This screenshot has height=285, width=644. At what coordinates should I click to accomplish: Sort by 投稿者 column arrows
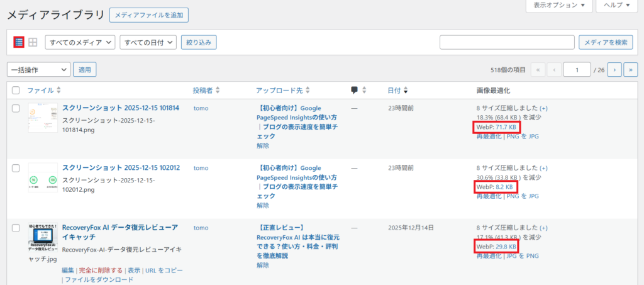[x=218, y=91]
